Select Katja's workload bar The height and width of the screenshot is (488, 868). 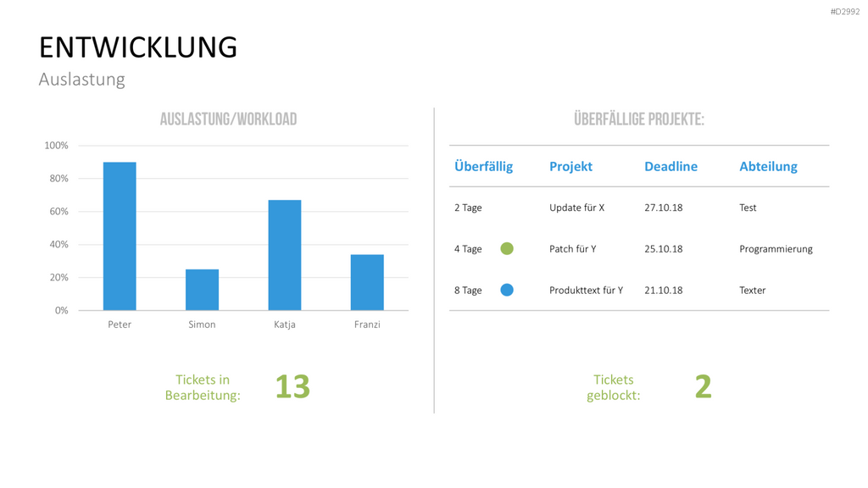[285, 255]
